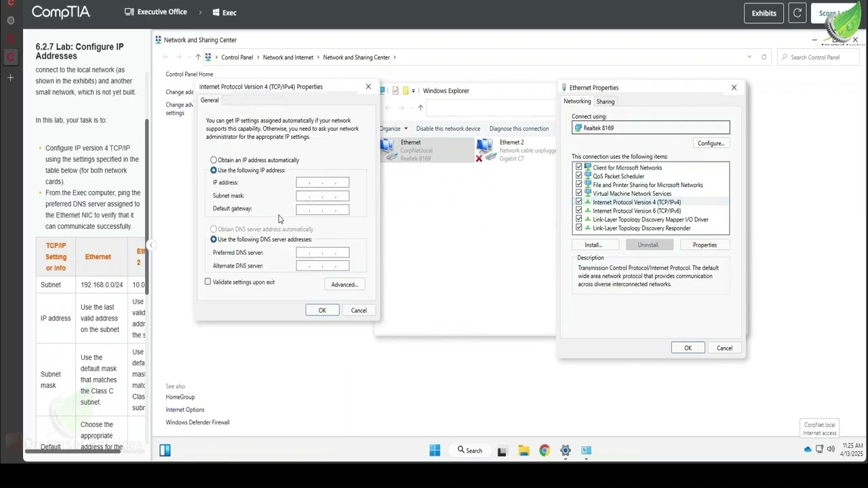The image size is (868, 488).
Task: Click the properties checkmark icon in Explorer toolbar
Action: [395, 90]
